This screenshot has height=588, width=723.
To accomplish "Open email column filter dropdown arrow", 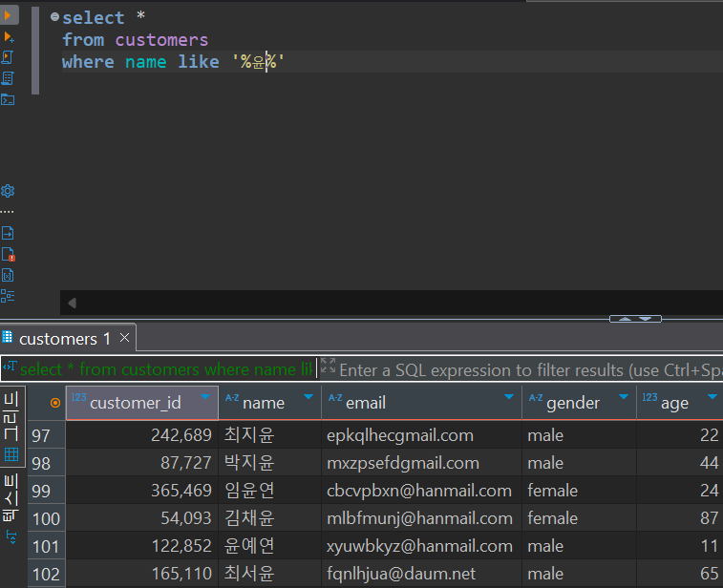I will (x=509, y=397).
